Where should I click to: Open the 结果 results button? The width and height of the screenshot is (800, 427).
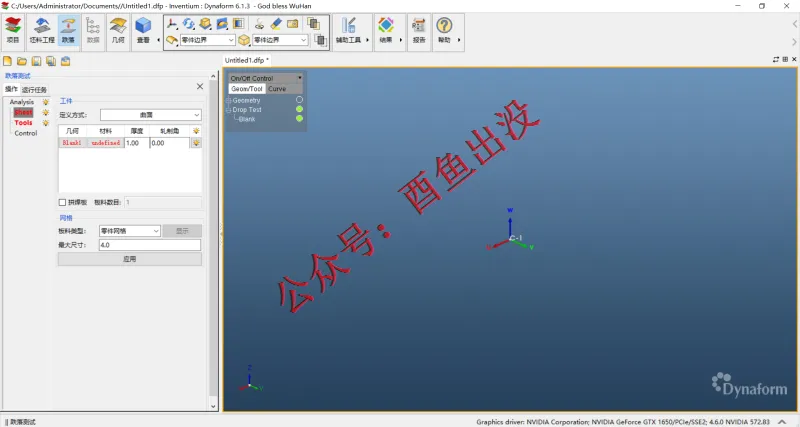pos(386,31)
